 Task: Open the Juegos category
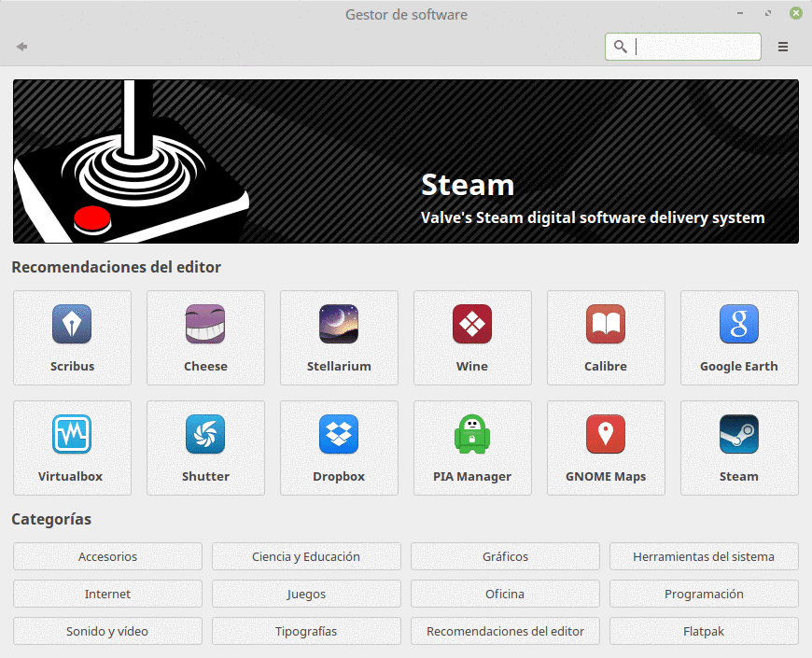pyautogui.click(x=306, y=594)
